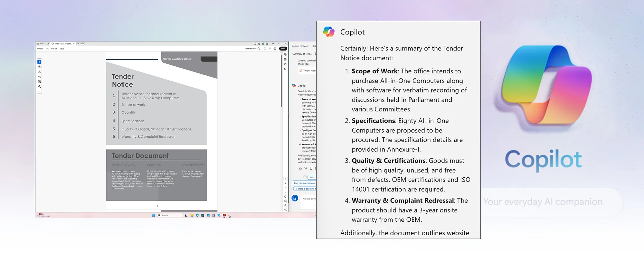This screenshot has height=261, width=644.
Task: Click the Rotate page icon
Action: pyautogui.click(x=285, y=196)
